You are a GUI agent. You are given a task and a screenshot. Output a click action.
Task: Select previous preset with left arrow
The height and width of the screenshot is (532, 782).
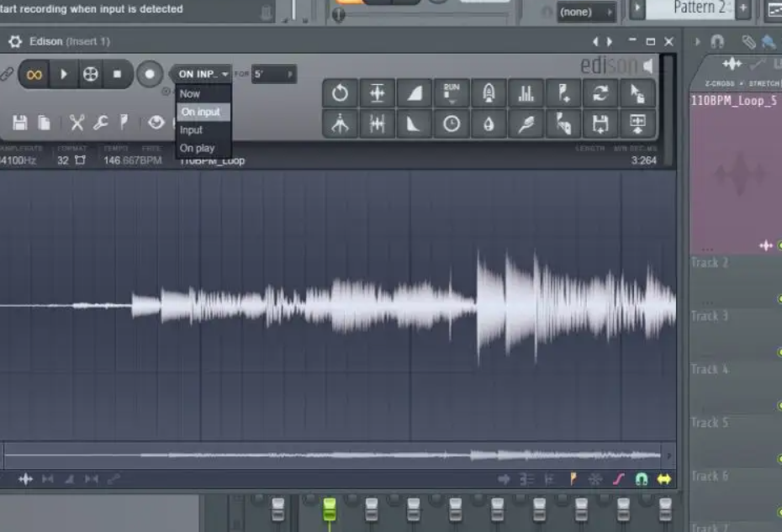tap(595, 42)
